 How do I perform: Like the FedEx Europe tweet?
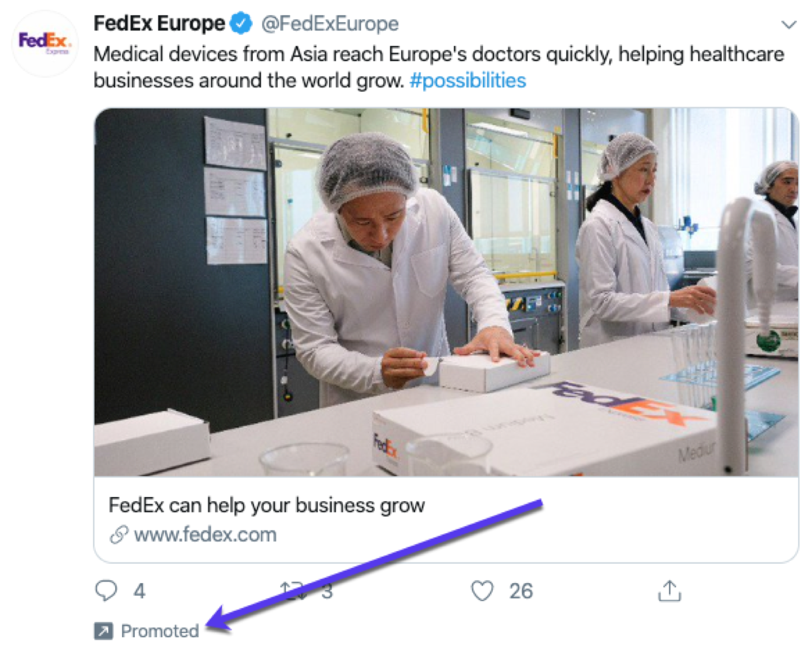click(x=483, y=591)
